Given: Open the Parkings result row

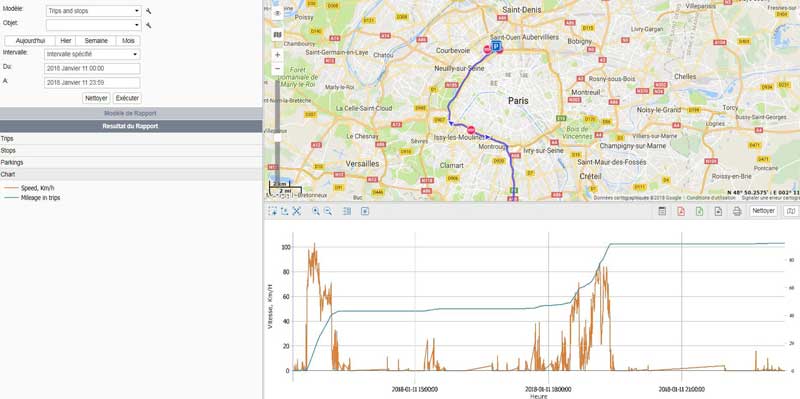Looking at the screenshot, I should click(x=131, y=162).
